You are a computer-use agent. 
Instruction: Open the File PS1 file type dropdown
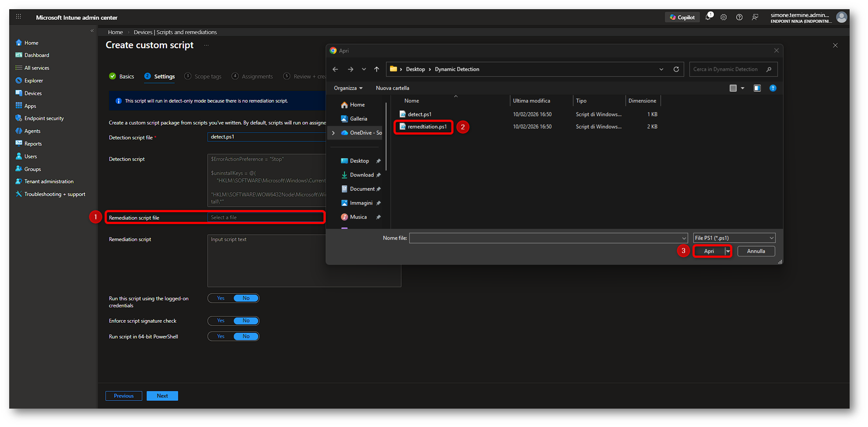[734, 238]
